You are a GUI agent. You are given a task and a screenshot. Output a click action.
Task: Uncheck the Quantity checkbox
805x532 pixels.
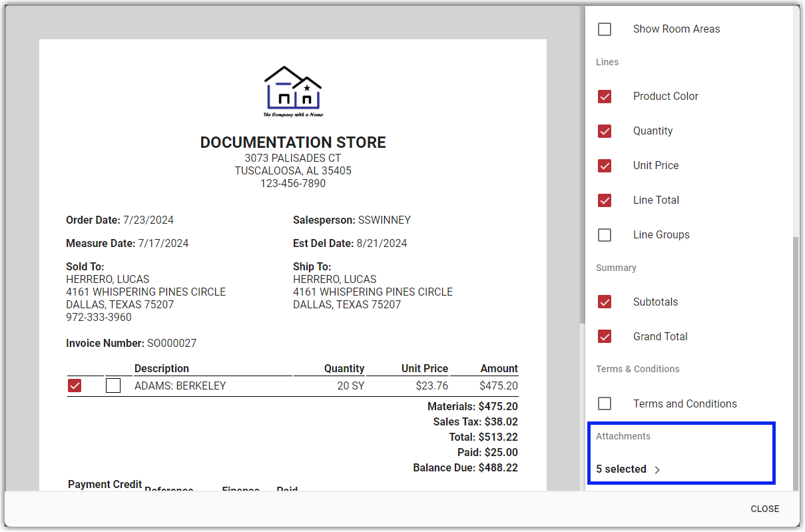(x=605, y=131)
